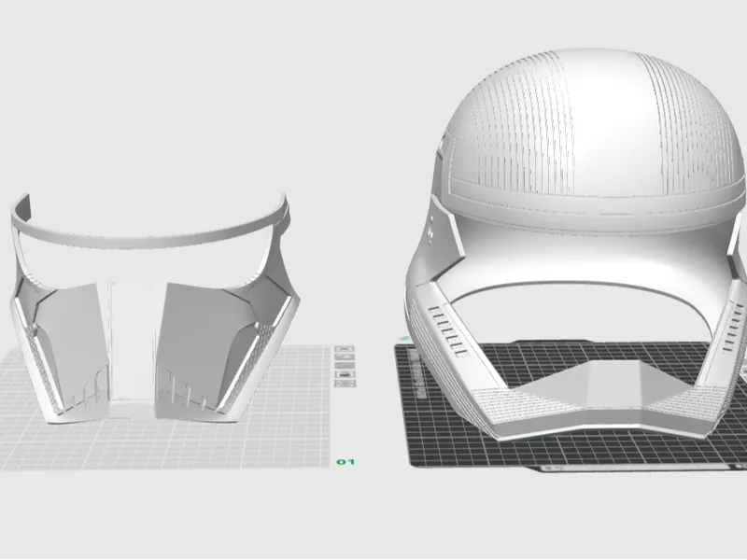Click the arrange objects icon beside plate 01
This screenshot has height=560, width=747.
(x=345, y=366)
